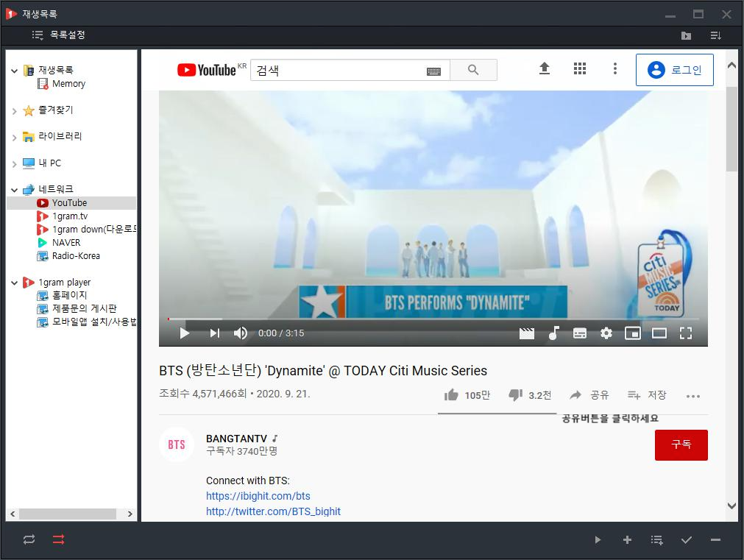Play the video with the play button
The image size is (744, 560).
point(185,333)
